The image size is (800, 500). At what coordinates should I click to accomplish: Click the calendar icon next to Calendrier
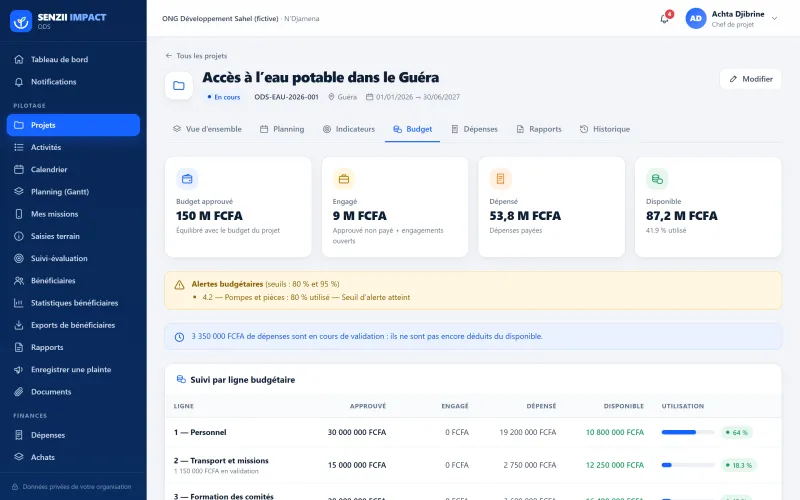pyautogui.click(x=19, y=169)
